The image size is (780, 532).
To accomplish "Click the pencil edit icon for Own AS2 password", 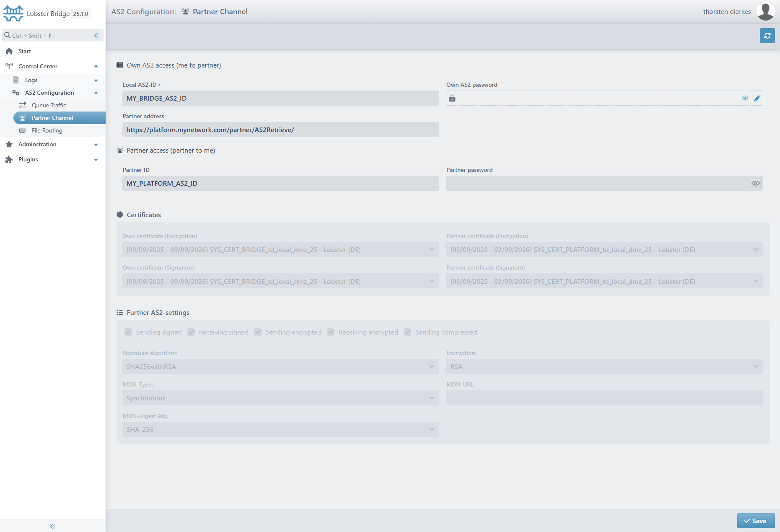I will click(x=757, y=98).
